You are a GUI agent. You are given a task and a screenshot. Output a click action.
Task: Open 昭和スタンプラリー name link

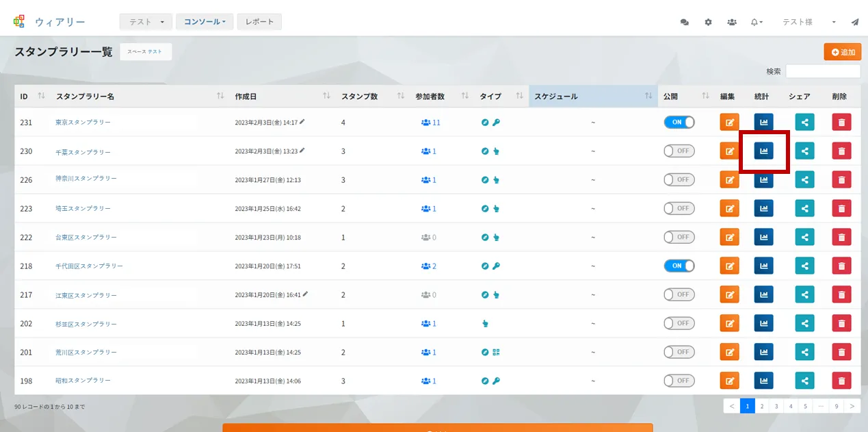pos(83,381)
